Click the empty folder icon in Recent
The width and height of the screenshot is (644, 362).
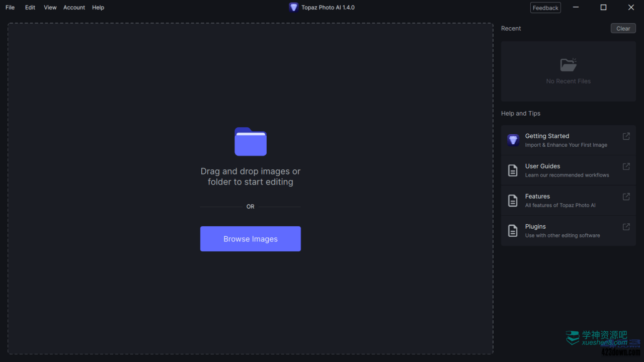coord(568,65)
